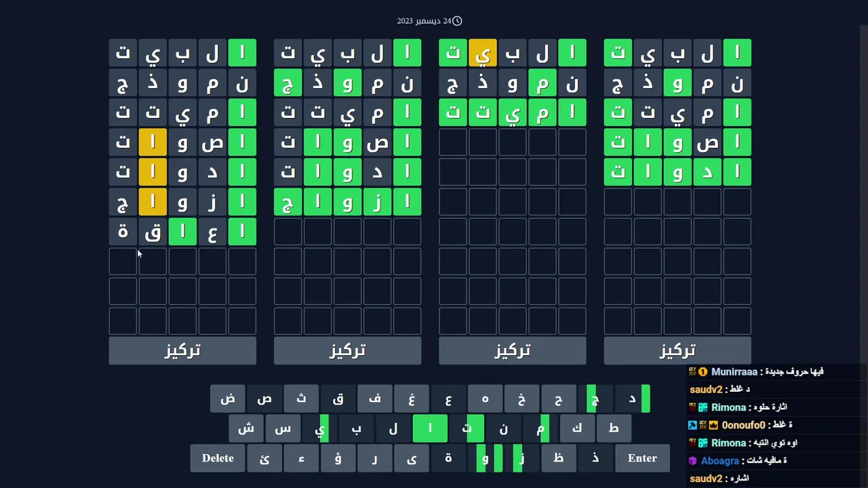Tap the ة key on the keyboard

[448, 458]
